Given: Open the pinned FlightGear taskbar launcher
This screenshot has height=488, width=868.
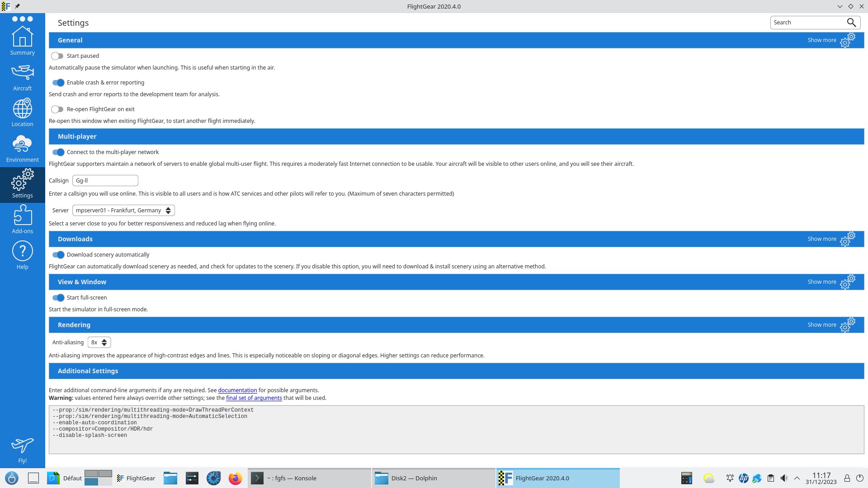Looking at the screenshot, I should coord(136,478).
